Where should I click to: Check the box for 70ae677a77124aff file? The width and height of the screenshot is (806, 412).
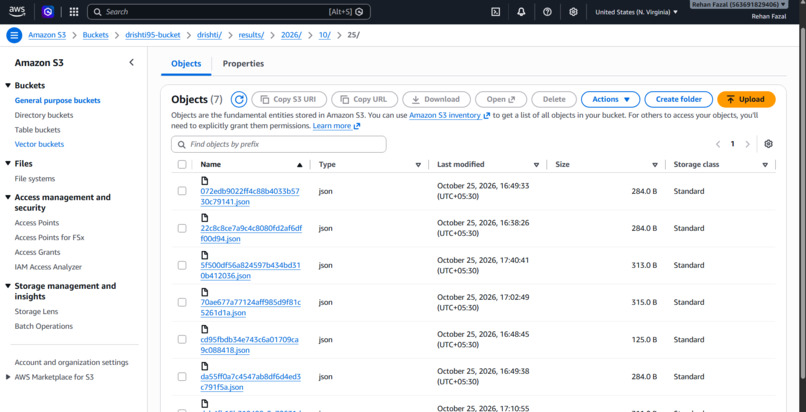pyautogui.click(x=182, y=302)
